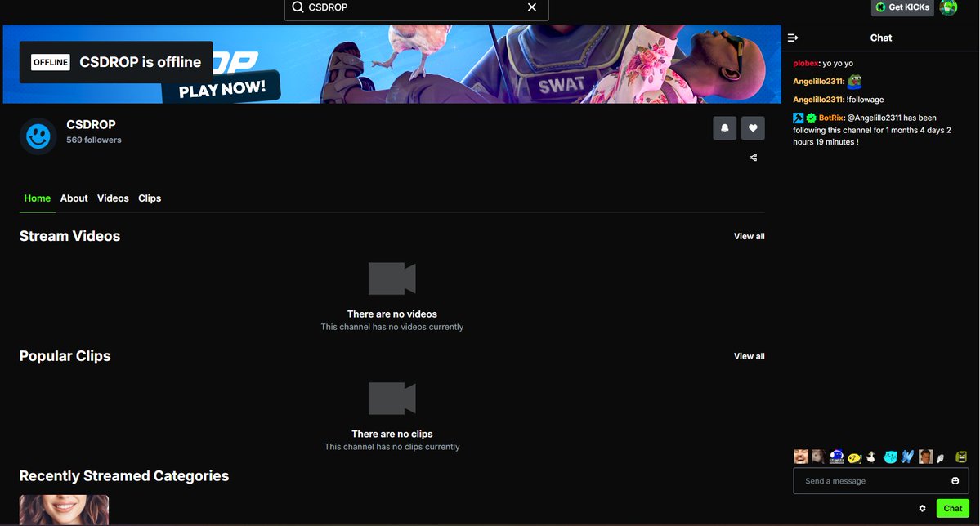Click the notification bell button

[x=724, y=128]
